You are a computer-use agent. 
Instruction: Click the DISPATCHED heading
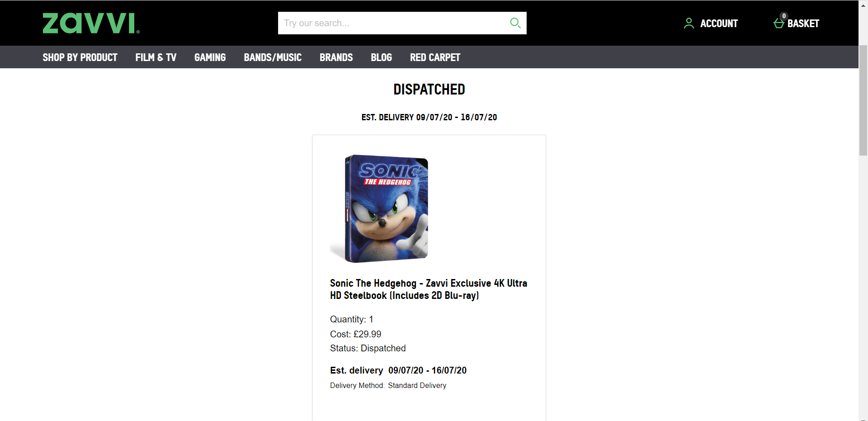click(x=429, y=90)
